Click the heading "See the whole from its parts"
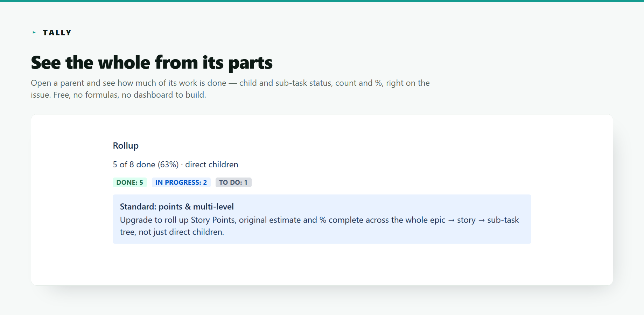 (152, 63)
